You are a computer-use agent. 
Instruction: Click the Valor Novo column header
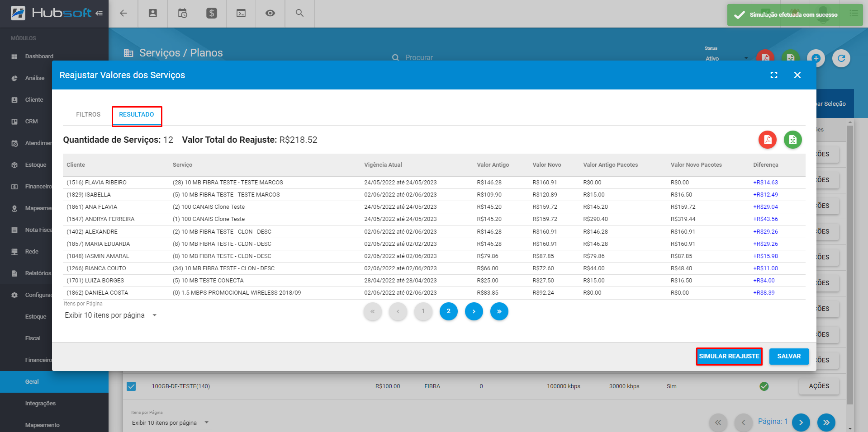[546, 165]
